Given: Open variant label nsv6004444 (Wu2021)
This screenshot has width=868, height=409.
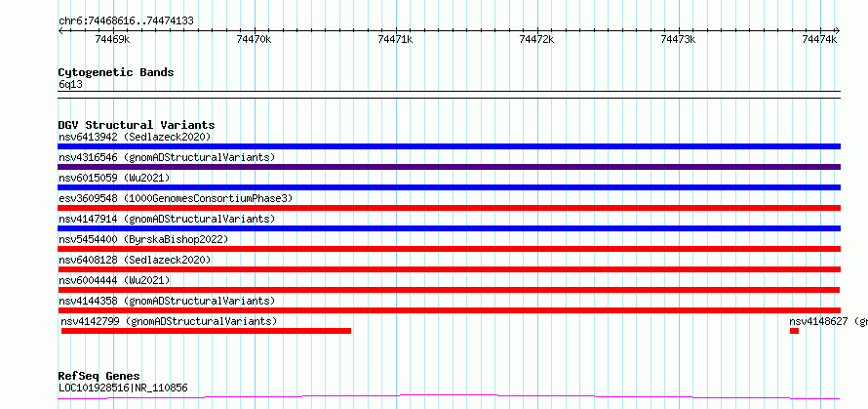Looking at the screenshot, I should pyautogui.click(x=114, y=280).
